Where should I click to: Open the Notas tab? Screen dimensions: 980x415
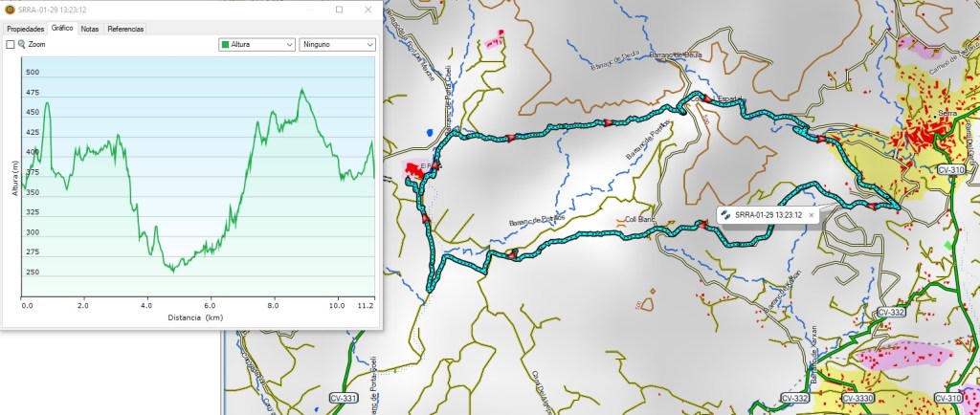coord(90,29)
